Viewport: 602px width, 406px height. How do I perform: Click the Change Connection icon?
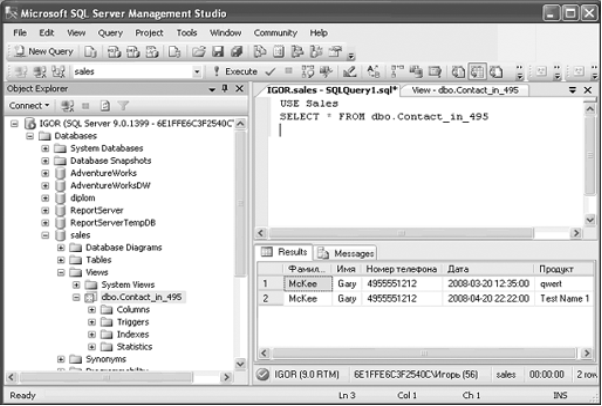coord(58,72)
